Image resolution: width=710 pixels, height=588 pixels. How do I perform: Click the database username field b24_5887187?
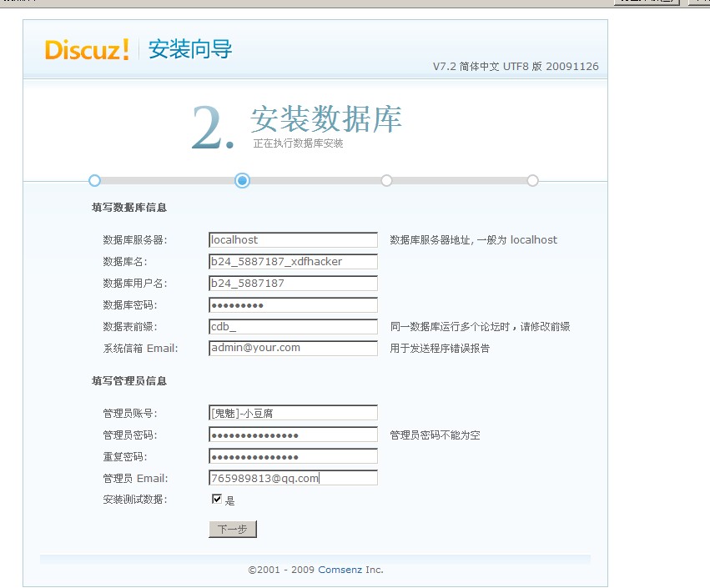[x=293, y=284]
